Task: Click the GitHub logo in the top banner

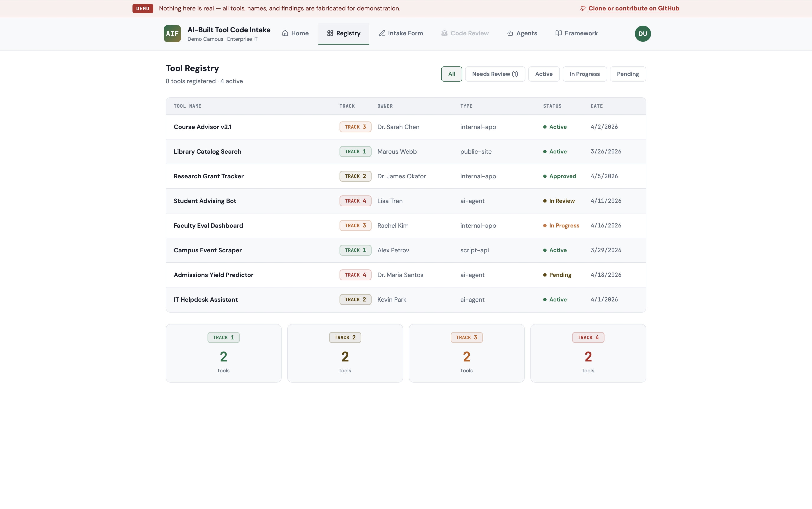Action: coord(583,8)
